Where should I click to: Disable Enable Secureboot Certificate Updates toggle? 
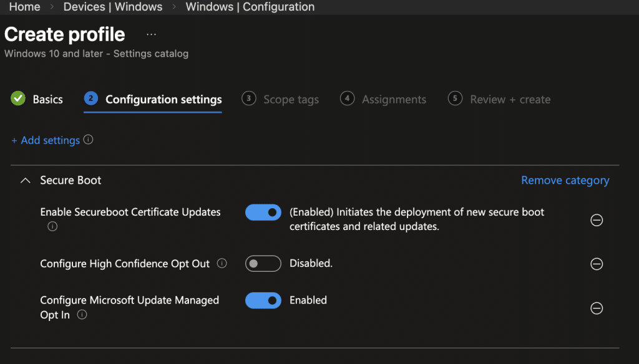pyautogui.click(x=263, y=213)
